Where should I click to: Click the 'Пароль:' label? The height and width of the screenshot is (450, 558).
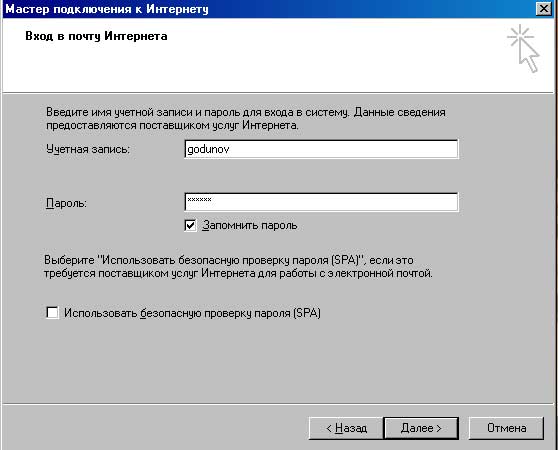[67, 203]
